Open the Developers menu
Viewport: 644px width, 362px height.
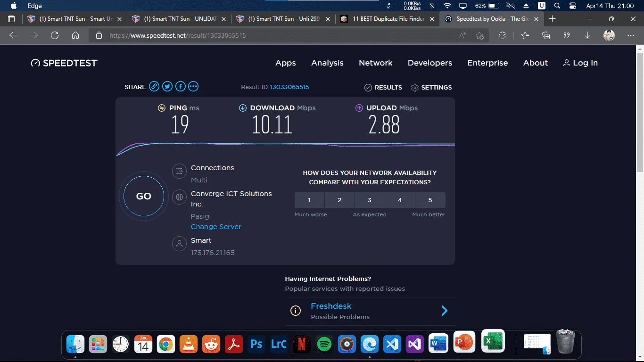430,63
